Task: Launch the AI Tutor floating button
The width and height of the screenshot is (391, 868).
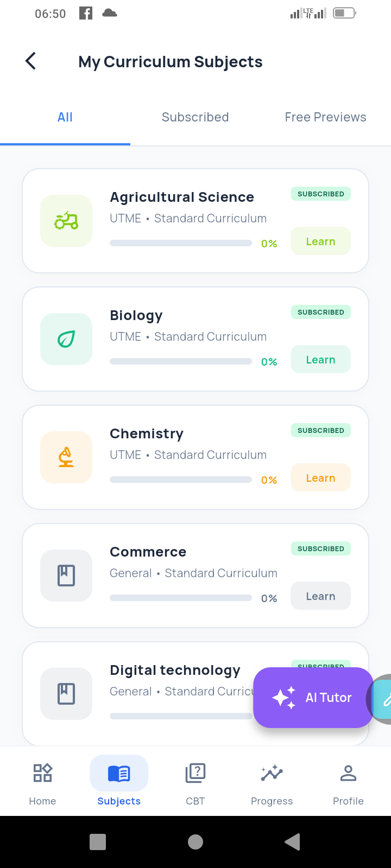Action: (313, 698)
